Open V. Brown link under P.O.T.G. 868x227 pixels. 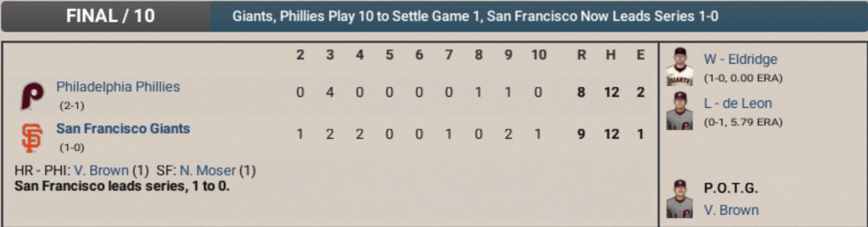(x=731, y=210)
